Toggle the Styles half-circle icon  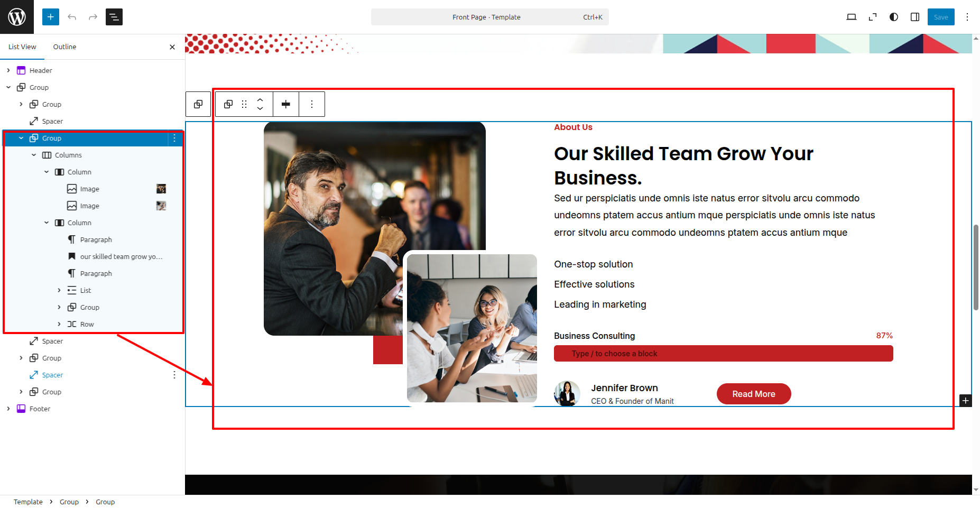pos(894,17)
